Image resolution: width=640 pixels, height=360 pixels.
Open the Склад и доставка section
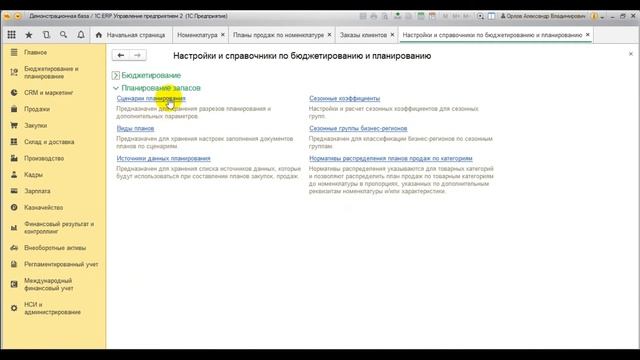coord(49,142)
